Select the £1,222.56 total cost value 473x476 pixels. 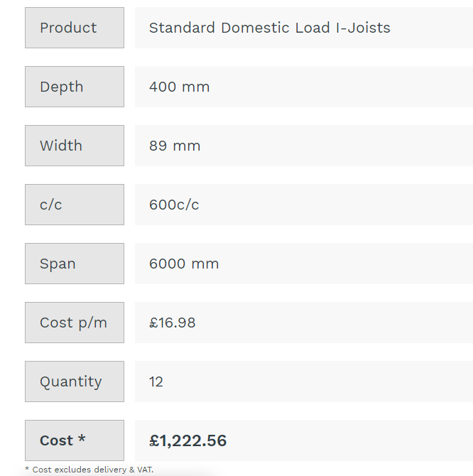tap(187, 440)
